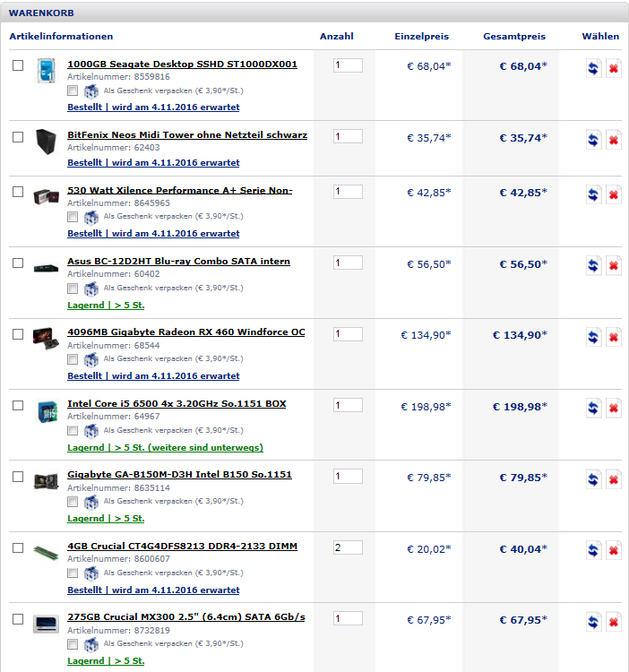This screenshot has width=629, height=672.
Task: Click the Gigabyte GA-B150M-D3H product thumbnail
Action: tap(46, 482)
